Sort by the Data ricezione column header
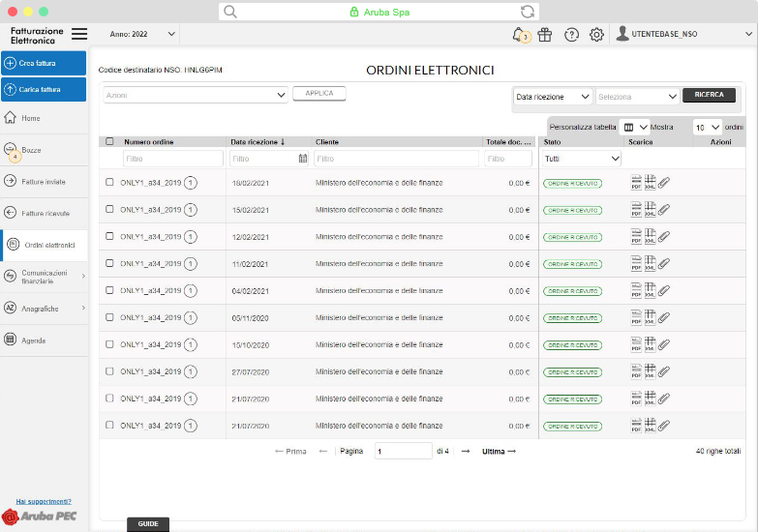758x532 pixels. point(258,142)
